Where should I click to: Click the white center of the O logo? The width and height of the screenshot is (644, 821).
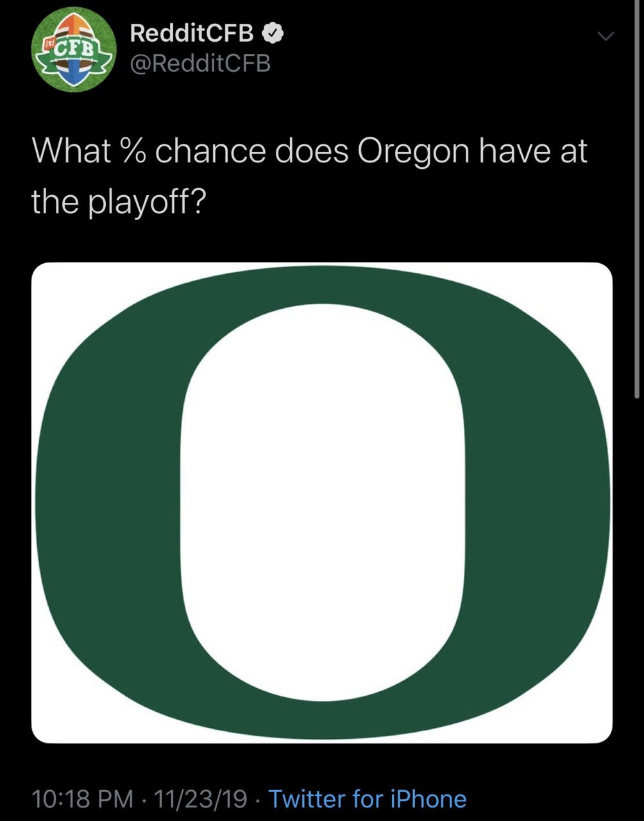(x=323, y=503)
